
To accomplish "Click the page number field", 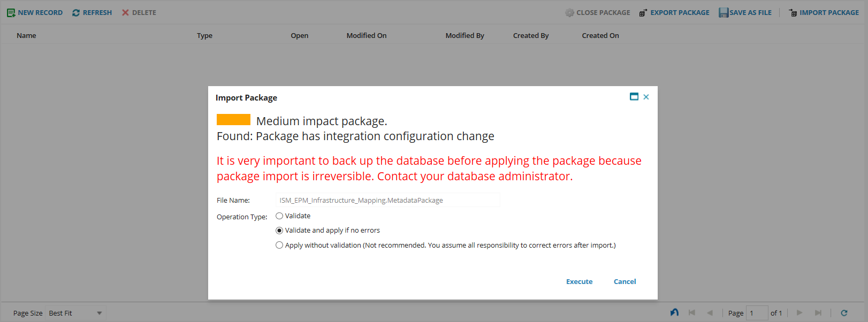I will (x=757, y=313).
